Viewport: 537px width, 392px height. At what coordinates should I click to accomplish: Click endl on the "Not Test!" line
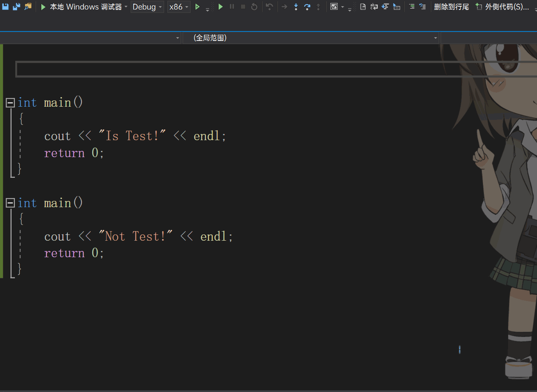point(213,236)
